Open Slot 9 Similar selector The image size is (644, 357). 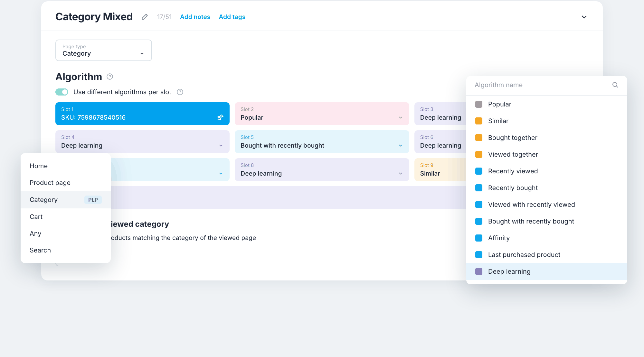tap(440, 169)
